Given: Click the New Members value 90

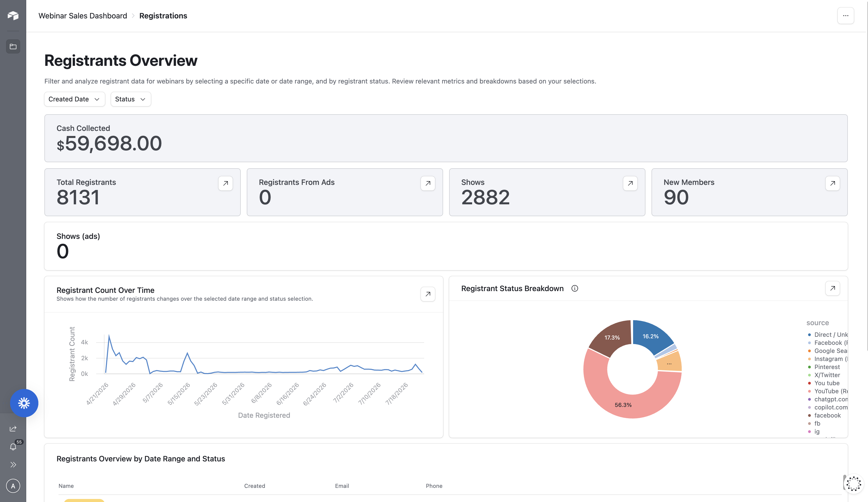Looking at the screenshot, I should tap(676, 198).
